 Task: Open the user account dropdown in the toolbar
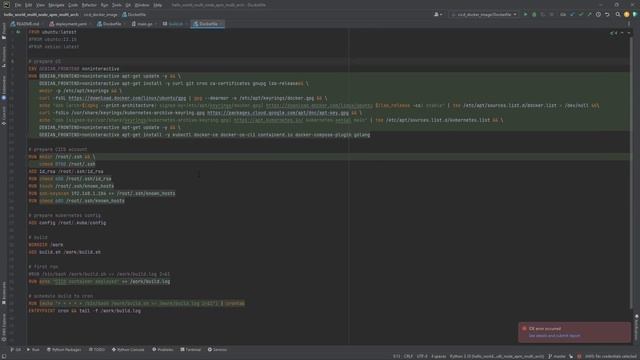(x=438, y=14)
